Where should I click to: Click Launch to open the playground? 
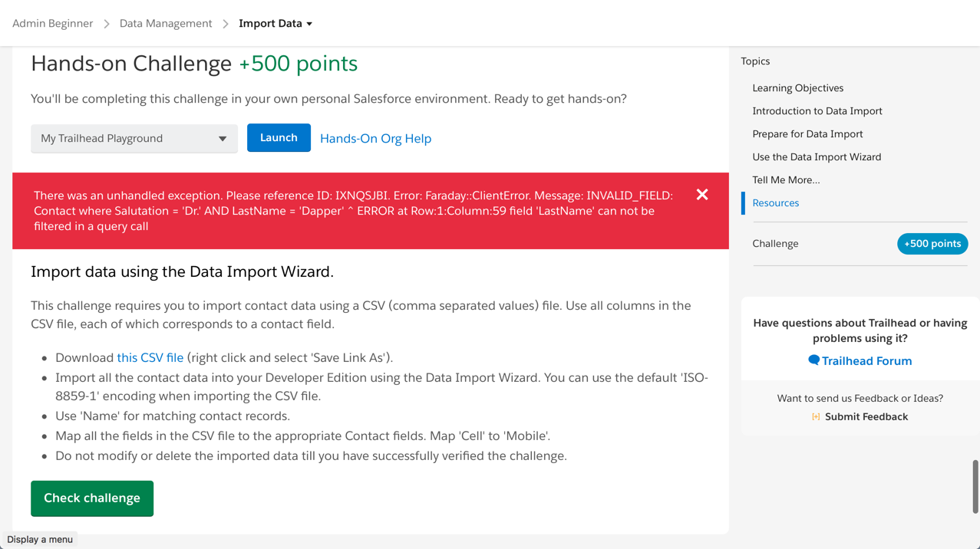point(279,137)
